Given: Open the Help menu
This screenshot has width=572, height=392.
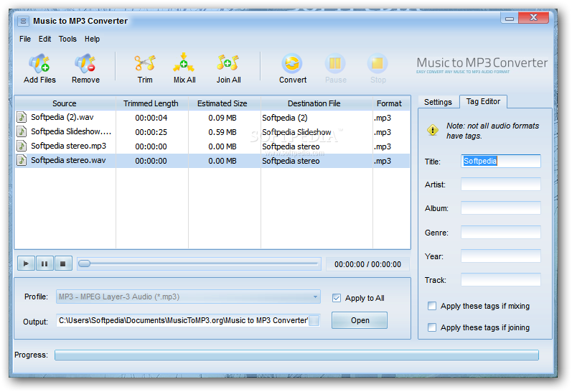Looking at the screenshot, I should click(92, 39).
